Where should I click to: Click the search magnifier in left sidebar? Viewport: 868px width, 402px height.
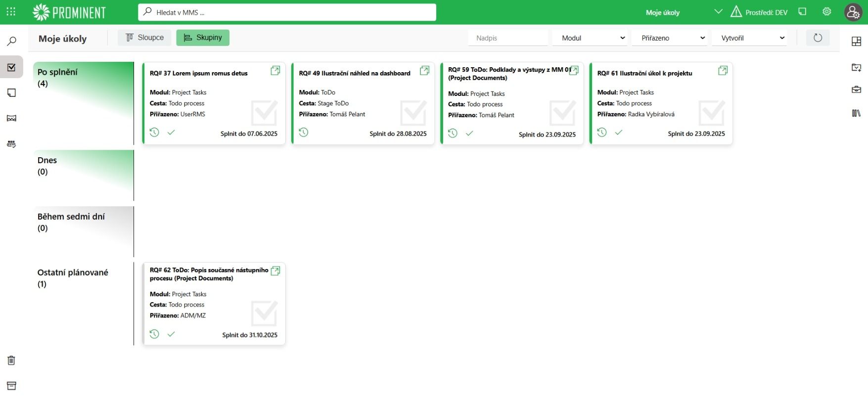click(12, 42)
